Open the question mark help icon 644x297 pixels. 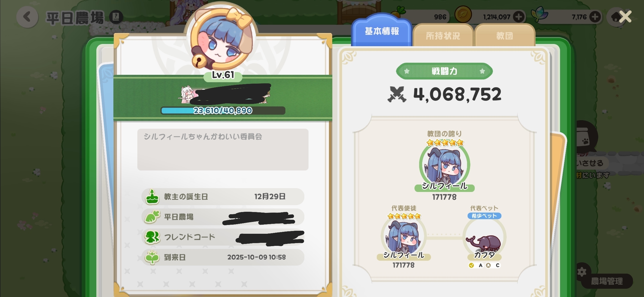point(116,17)
